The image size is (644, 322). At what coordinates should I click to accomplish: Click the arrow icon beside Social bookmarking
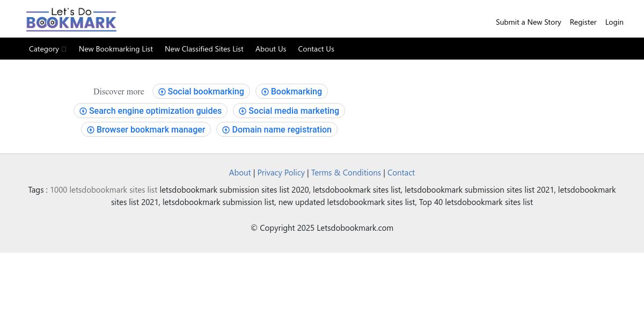(162, 92)
